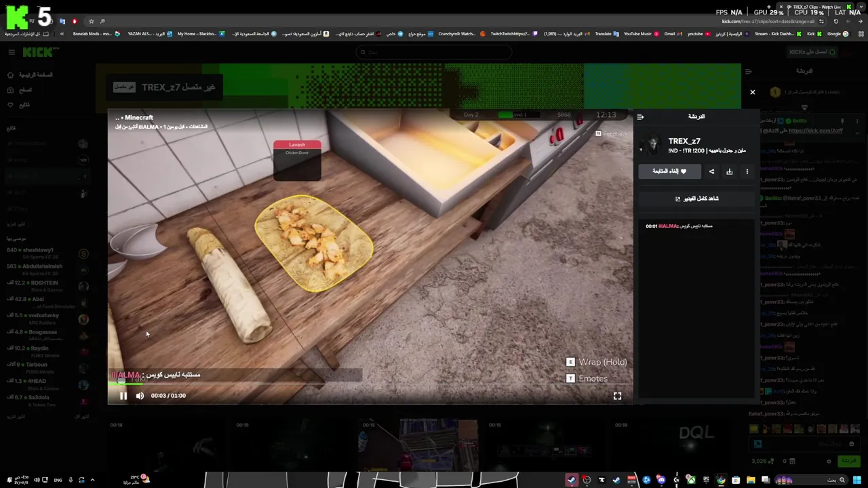The image size is (868, 488).
Task: Click the 00:01 chat timestamp
Action: 651,226
